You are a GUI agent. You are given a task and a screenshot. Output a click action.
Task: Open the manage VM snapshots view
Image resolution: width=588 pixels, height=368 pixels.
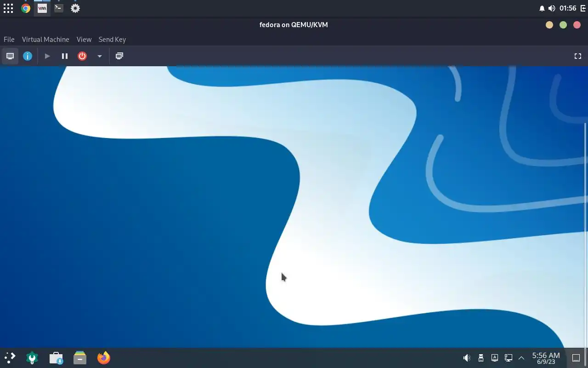coord(119,56)
